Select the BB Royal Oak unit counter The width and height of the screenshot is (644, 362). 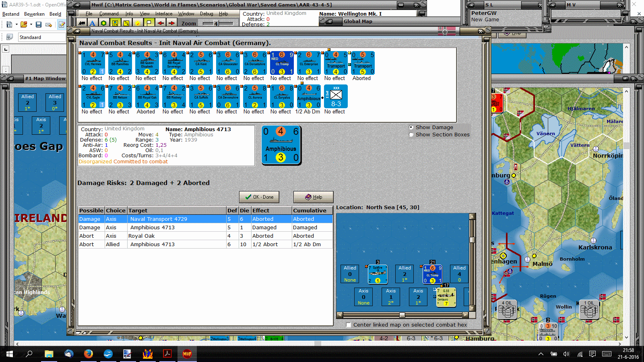[x=147, y=97]
